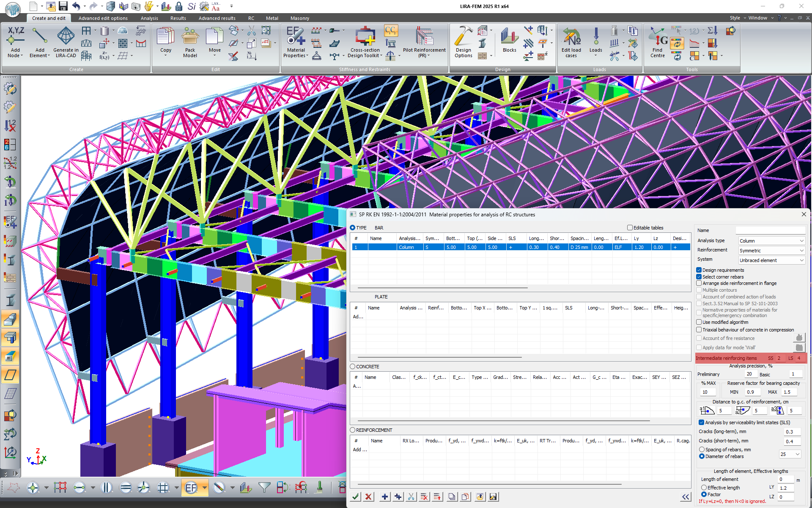
Task: Click the Edit load cases icon
Action: (571, 37)
